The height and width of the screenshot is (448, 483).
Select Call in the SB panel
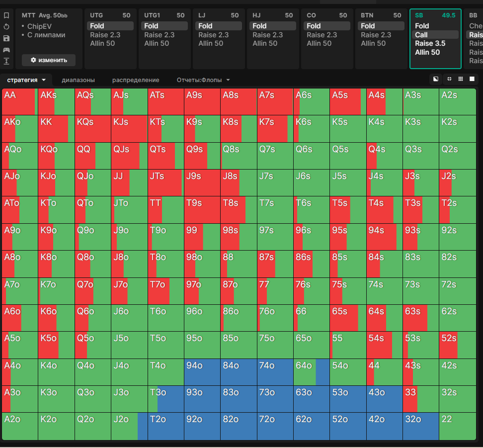click(x=435, y=35)
